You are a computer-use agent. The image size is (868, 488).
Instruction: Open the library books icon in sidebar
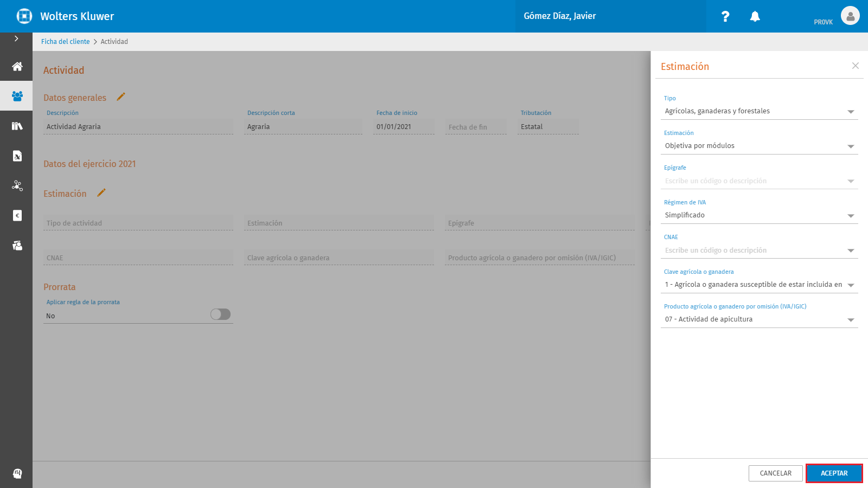[17, 126]
